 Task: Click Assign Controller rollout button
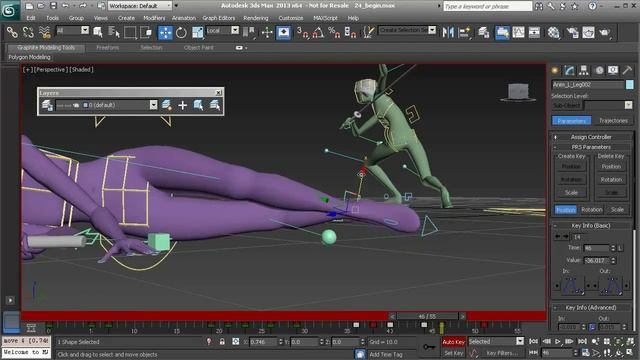tap(591, 137)
